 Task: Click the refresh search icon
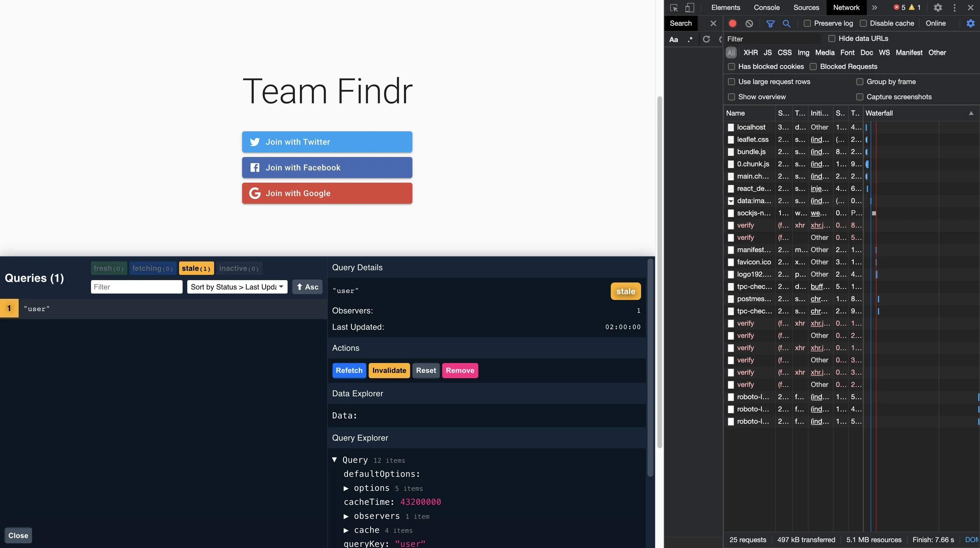point(706,39)
